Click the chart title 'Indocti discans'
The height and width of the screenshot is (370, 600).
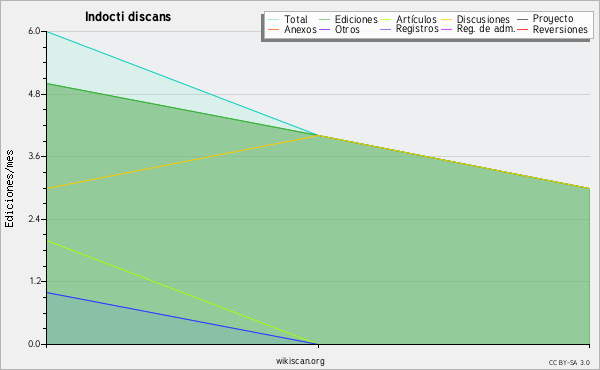128,17
